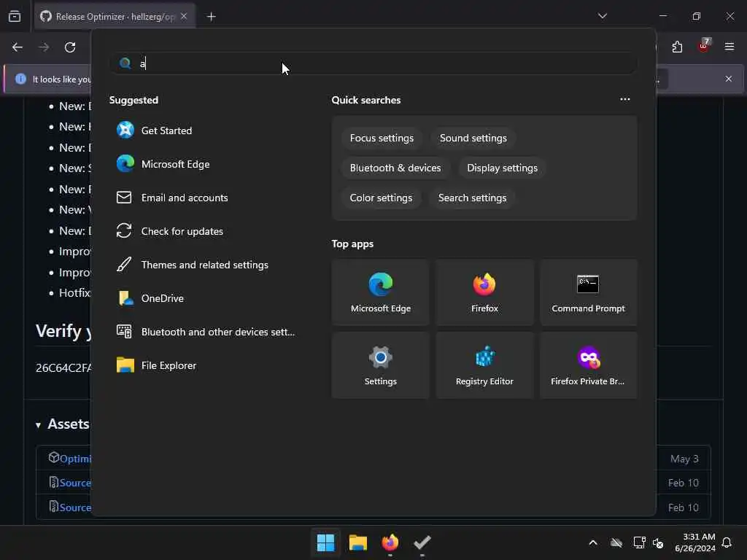Open Email and accounts settings
The image size is (747, 560).
[x=205, y=198]
